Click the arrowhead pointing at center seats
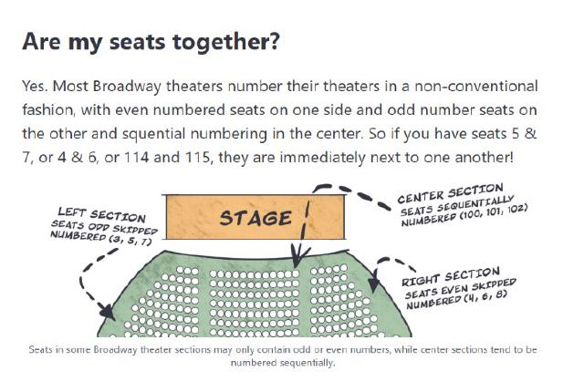Screen dimensions: 584x392 coord(296,261)
